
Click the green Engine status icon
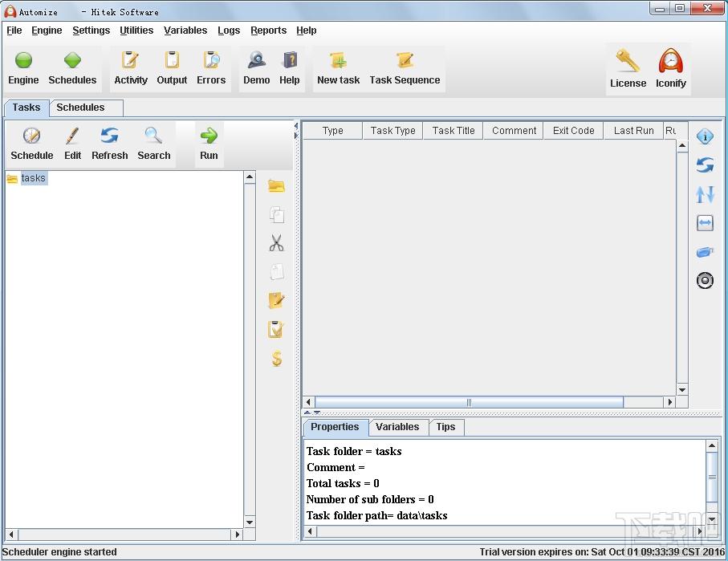[23, 60]
